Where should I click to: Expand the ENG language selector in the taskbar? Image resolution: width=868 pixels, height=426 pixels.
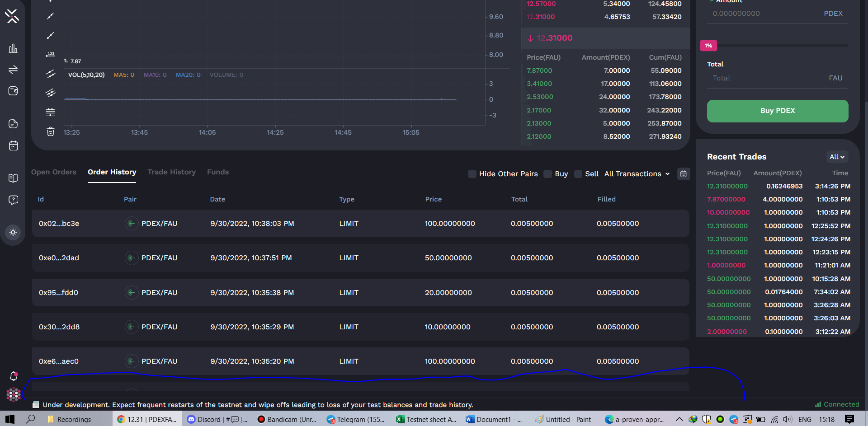804,419
